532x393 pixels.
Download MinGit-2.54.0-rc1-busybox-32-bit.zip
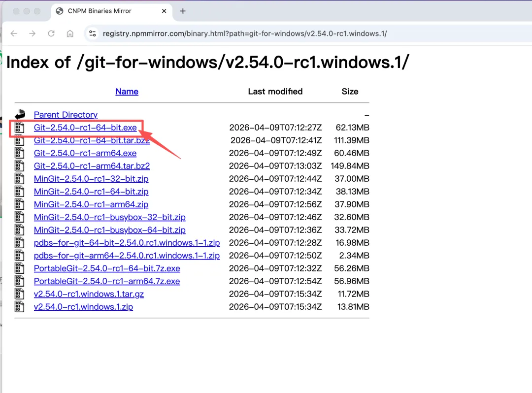[x=109, y=217]
